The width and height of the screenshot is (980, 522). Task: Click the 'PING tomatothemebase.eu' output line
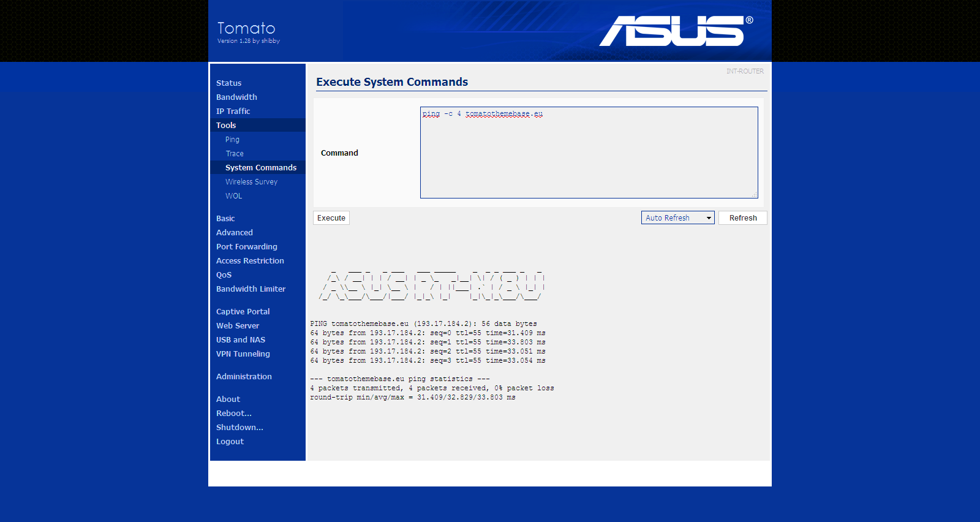[x=423, y=323]
